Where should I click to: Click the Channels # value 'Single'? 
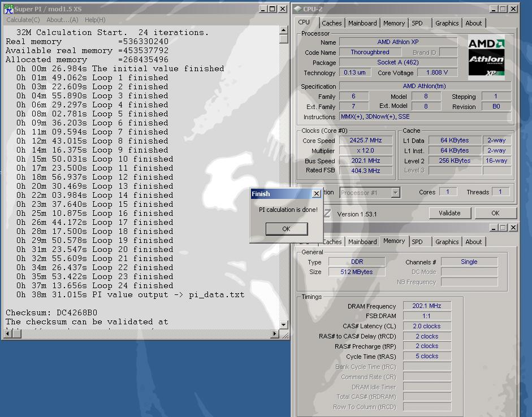469,262
